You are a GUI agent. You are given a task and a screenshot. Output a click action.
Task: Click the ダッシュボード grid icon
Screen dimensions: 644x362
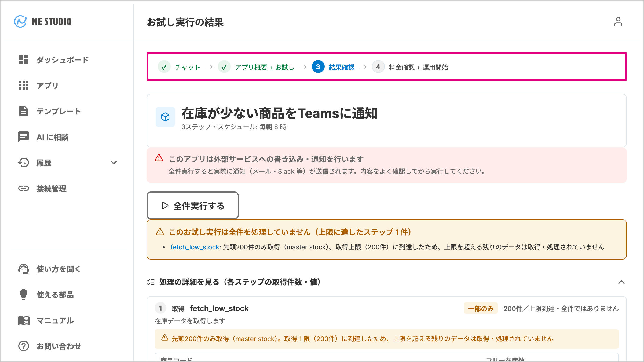(24, 60)
